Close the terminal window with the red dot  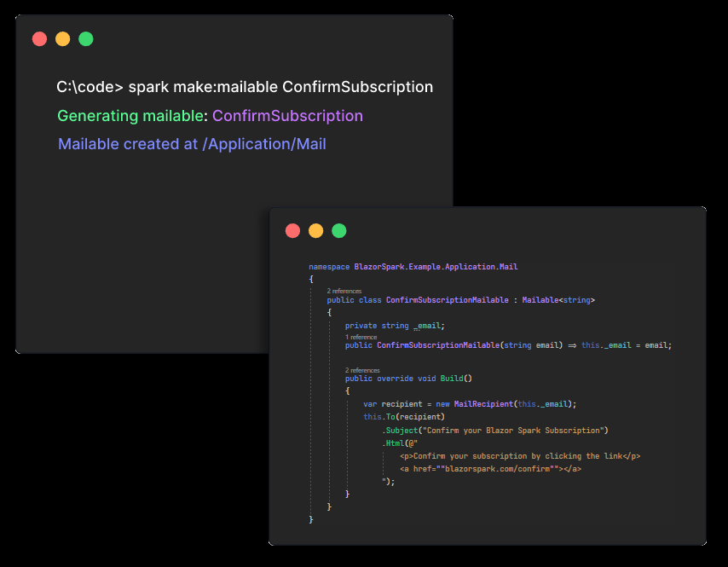(x=39, y=39)
